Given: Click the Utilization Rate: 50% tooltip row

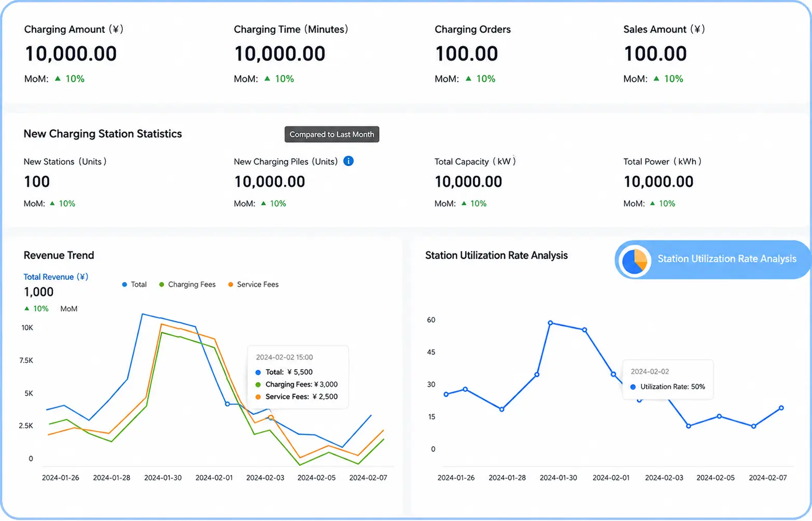Looking at the screenshot, I should (x=668, y=387).
